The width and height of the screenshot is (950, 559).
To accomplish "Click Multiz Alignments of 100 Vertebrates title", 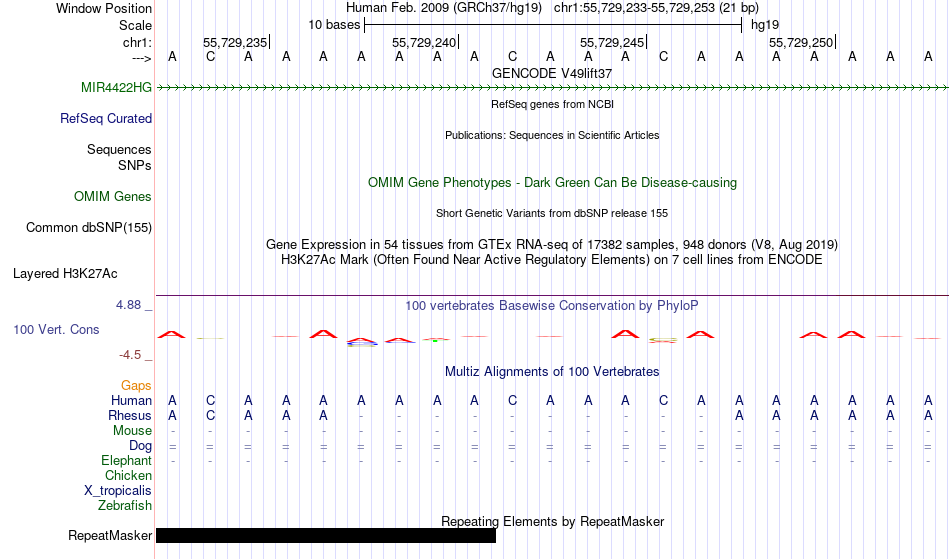I will (552, 372).
